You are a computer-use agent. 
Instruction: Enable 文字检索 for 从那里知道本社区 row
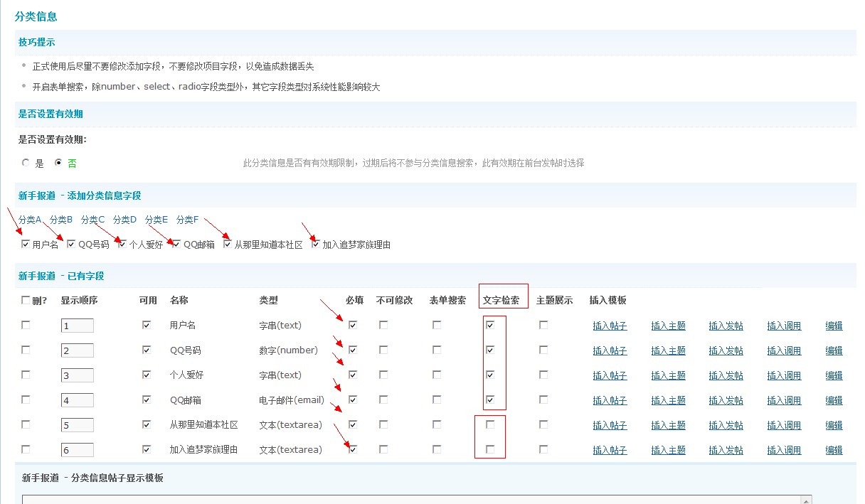click(x=490, y=424)
